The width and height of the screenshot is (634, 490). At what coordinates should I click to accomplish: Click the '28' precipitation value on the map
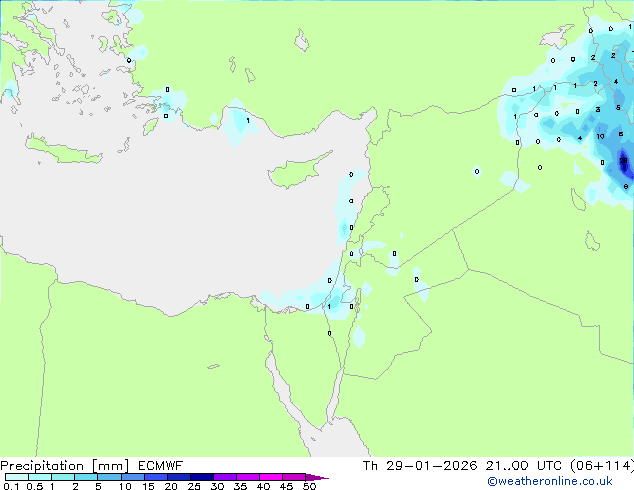pos(623,161)
